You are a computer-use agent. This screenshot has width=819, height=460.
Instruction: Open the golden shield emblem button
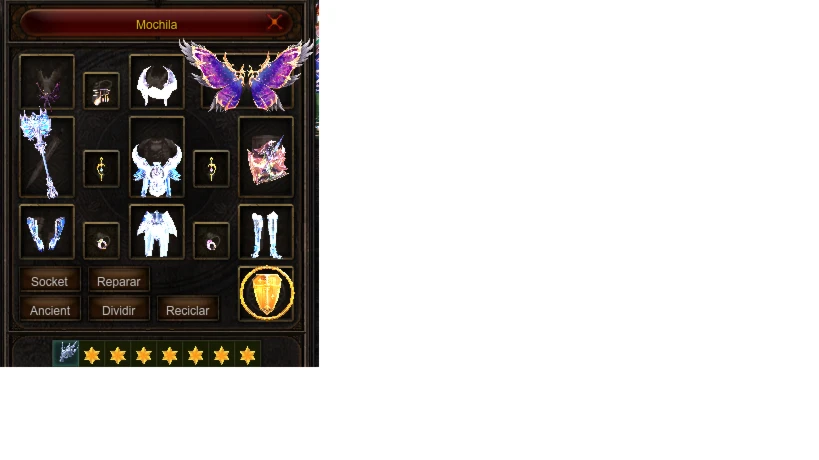266,293
